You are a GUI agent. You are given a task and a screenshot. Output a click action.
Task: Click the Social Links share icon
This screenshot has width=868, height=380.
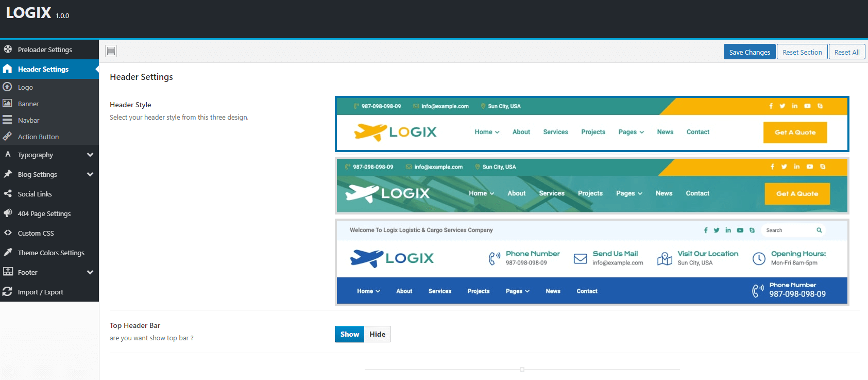pos(8,194)
